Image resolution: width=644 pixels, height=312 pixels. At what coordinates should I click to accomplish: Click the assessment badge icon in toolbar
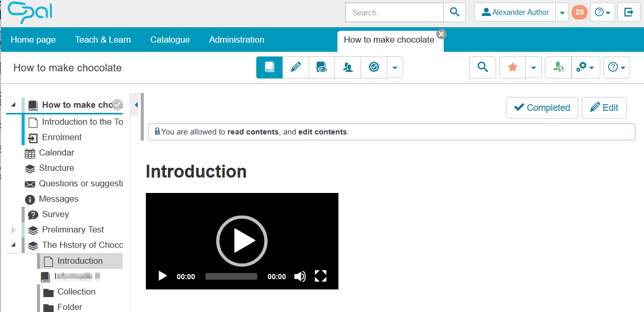pyautogui.click(x=374, y=67)
